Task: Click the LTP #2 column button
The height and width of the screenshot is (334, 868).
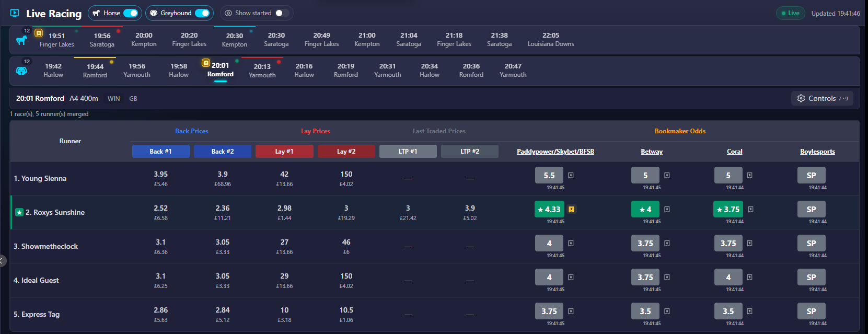Action: pyautogui.click(x=470, y=151)
